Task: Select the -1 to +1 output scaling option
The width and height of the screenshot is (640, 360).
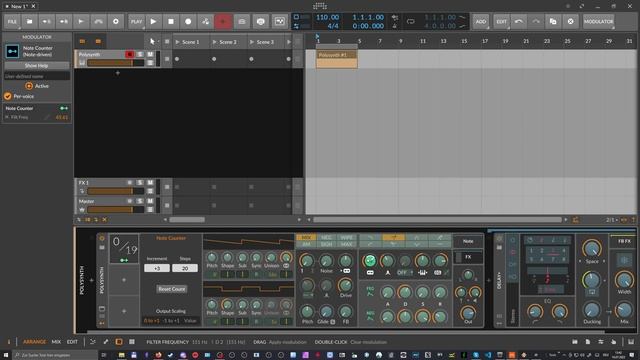Action: 171,321
